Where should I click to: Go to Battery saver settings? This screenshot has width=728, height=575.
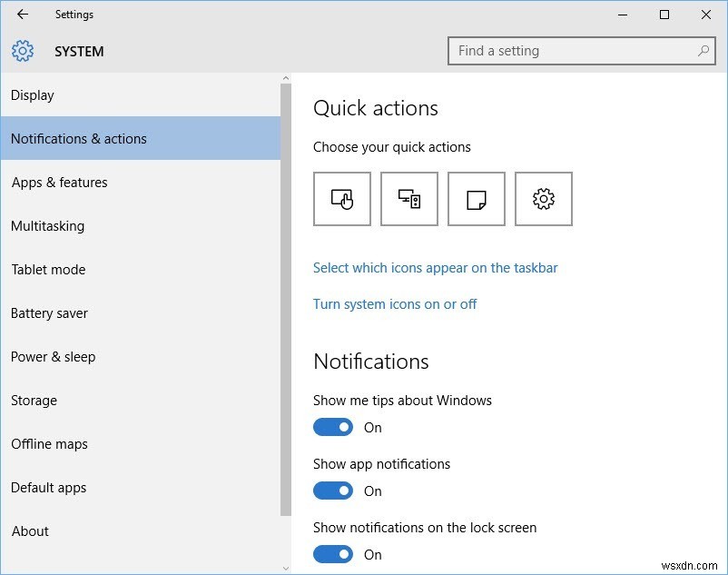(x=49, y=312)
